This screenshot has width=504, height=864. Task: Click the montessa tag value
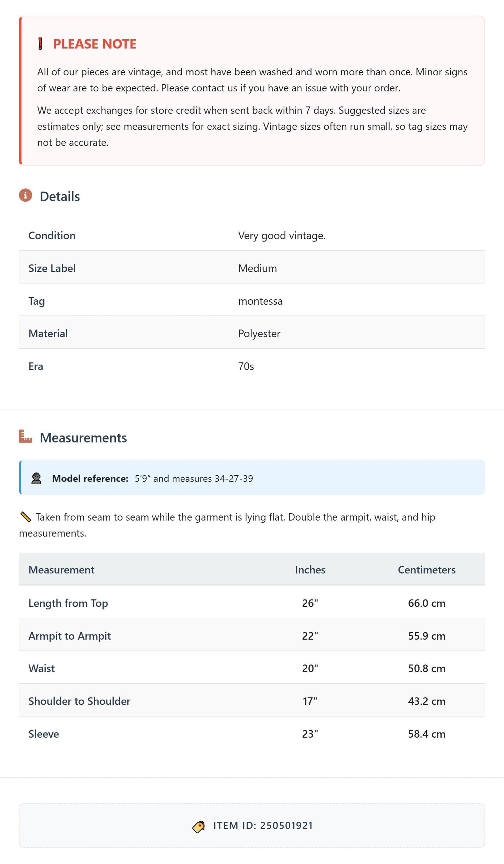pyautogui.click(x=260, y=301)
